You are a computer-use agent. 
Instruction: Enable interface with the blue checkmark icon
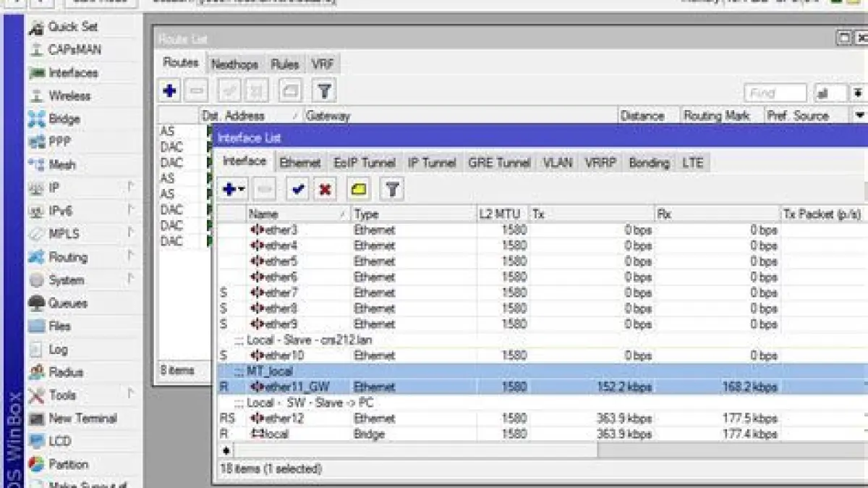pos(298,190)
